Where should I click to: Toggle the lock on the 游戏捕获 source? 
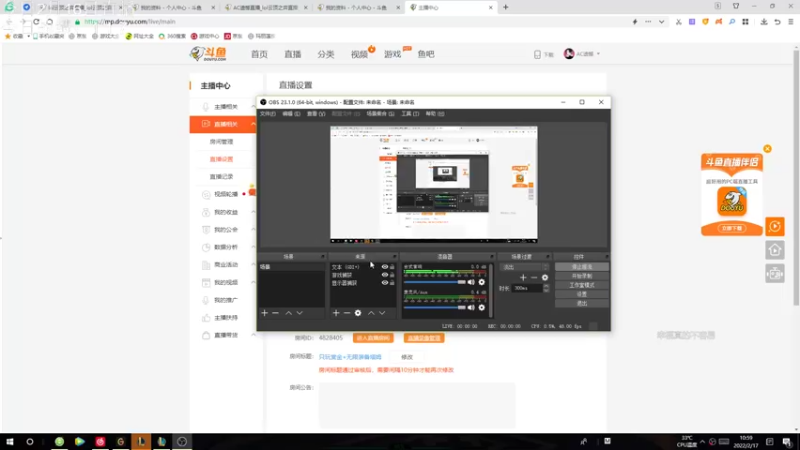tap(392, 275)
